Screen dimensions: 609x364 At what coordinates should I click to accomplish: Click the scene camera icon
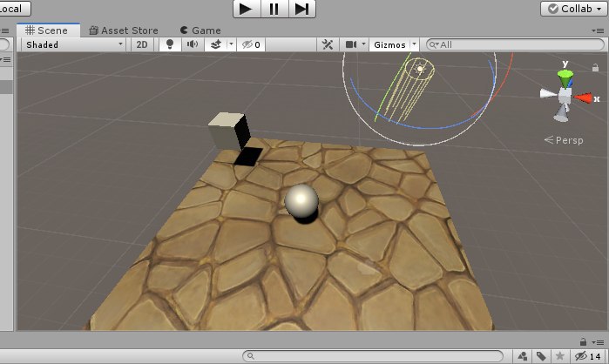tap(351, 44)
